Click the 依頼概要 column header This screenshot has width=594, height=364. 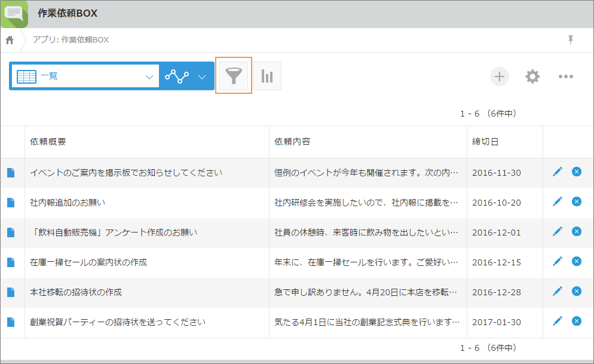[48, 142]
